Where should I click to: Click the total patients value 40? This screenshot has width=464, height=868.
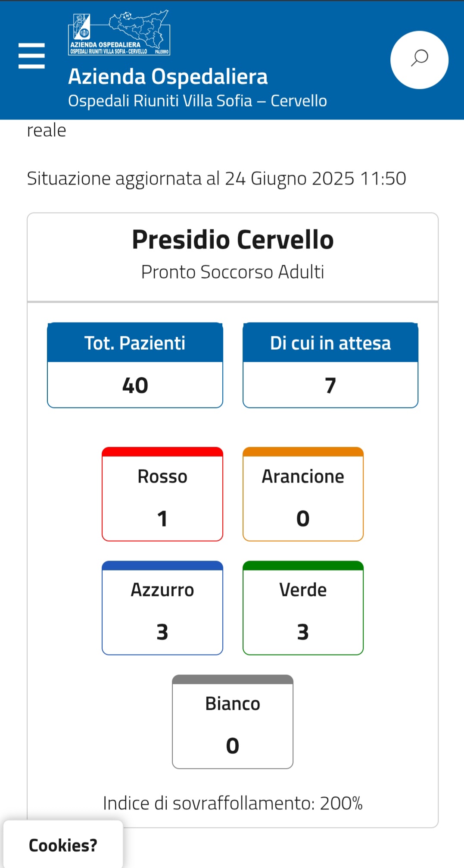click(x=135, y=385)
